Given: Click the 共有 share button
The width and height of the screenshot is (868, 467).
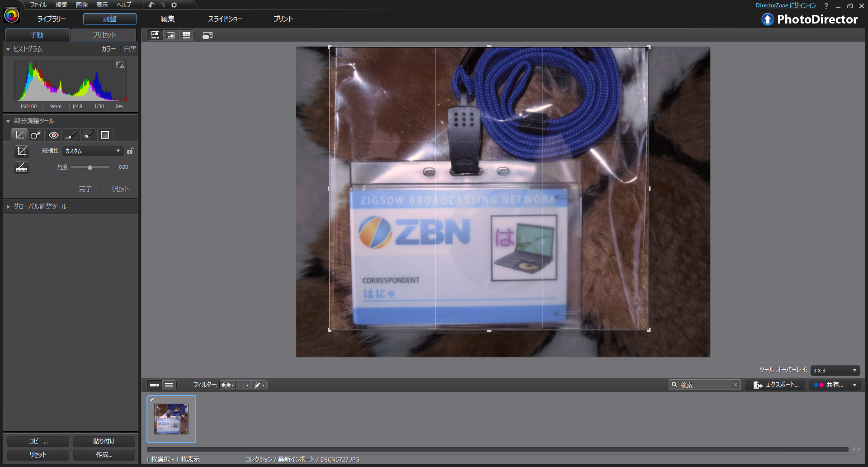Looking at the screenshot, I should (x=829, y=385).
